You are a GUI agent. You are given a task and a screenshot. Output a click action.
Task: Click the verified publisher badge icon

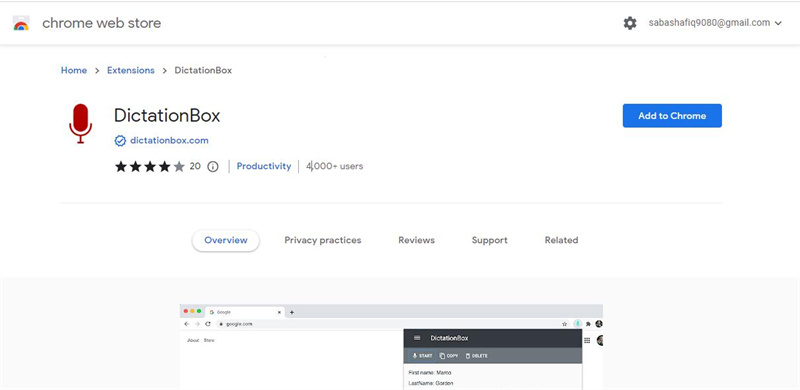[x=120, y=141]
